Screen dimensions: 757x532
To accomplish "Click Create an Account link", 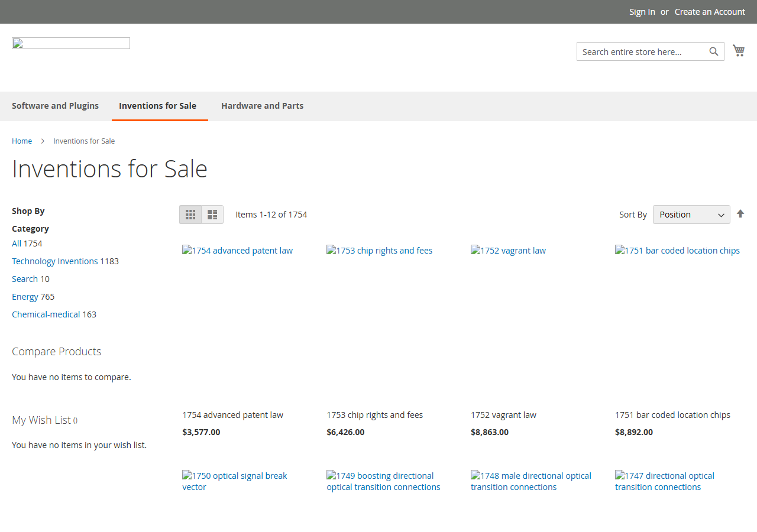I will [x=710, y=12].
